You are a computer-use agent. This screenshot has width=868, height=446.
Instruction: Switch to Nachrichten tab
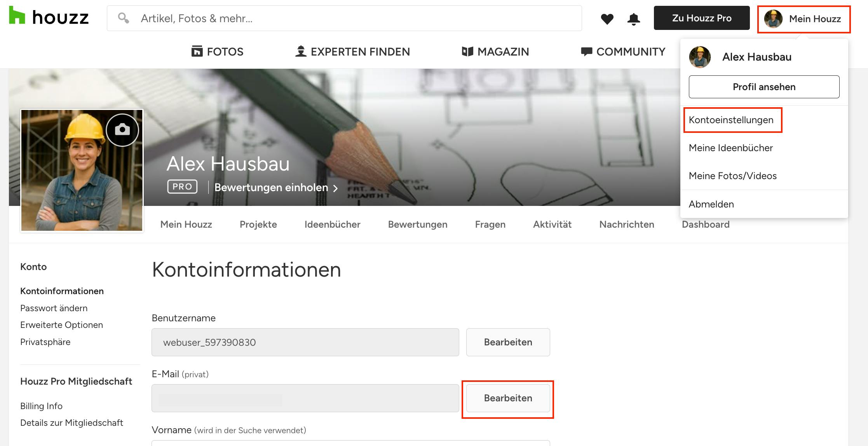(627, 224)
